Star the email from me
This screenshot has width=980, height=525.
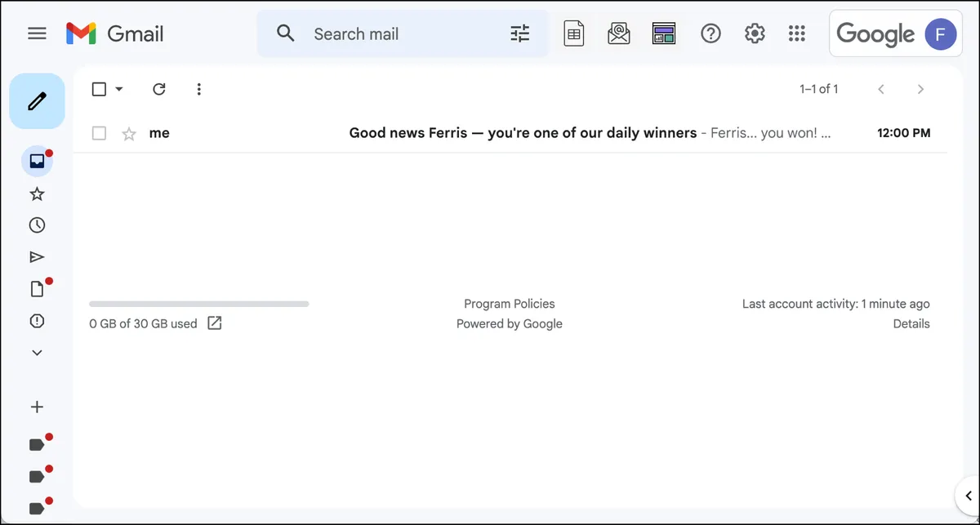[129, 133]
